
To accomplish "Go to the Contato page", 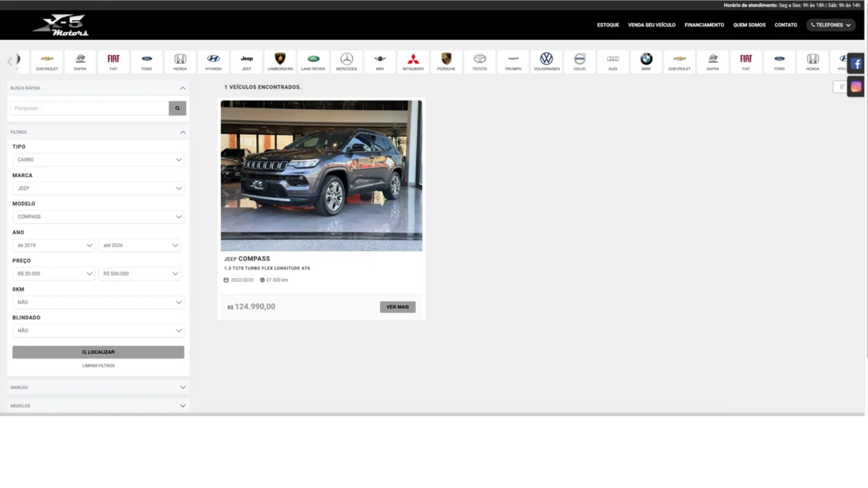I will click(x=786, y=25).
